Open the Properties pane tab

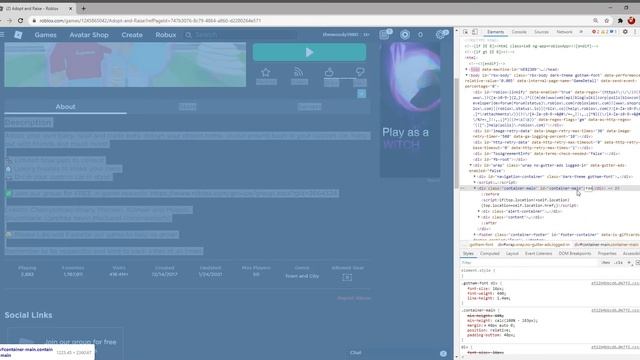(607, 253)
